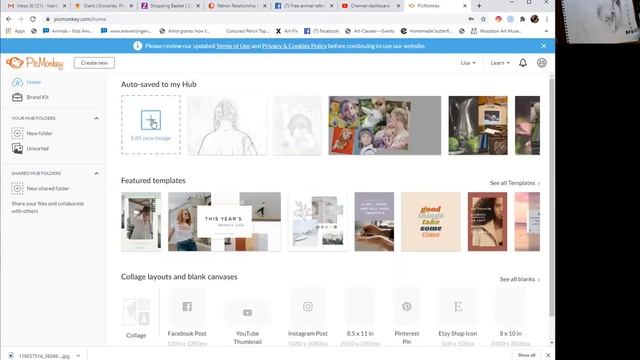Choose the 8.5 x 11 in canvas
Viewport: 640px width, 360px height.
(360, 307)
